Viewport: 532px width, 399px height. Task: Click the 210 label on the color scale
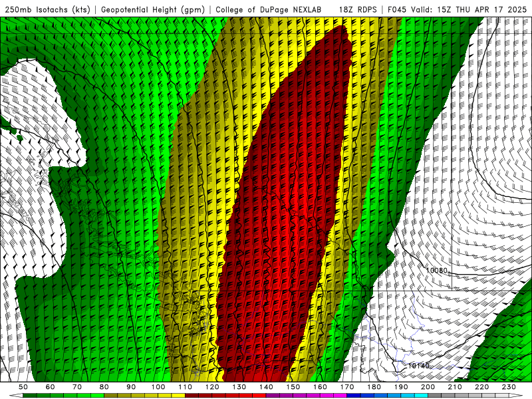click(x=455, y=387)
